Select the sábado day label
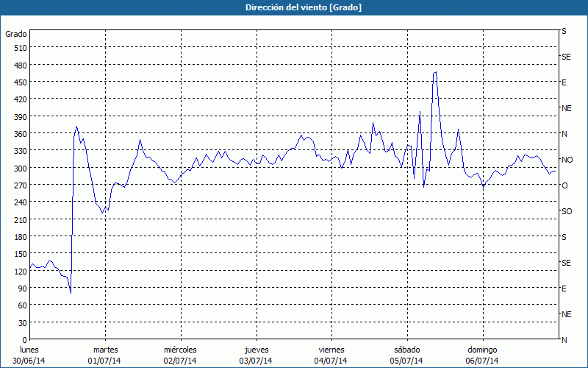This screenshot has width=588, height=368. (x=406, y=350)
